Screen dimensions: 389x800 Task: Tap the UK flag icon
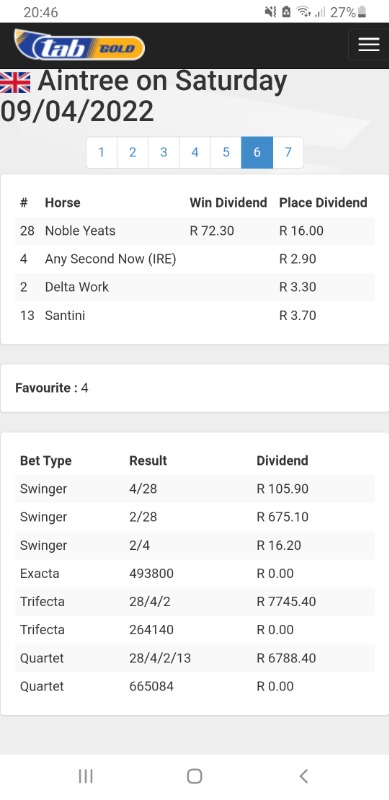click(15, 82)
